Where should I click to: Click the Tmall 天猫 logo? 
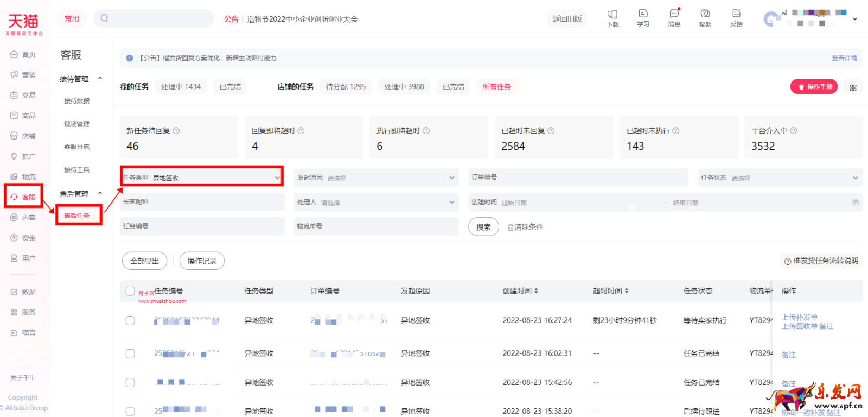(23, 24)
